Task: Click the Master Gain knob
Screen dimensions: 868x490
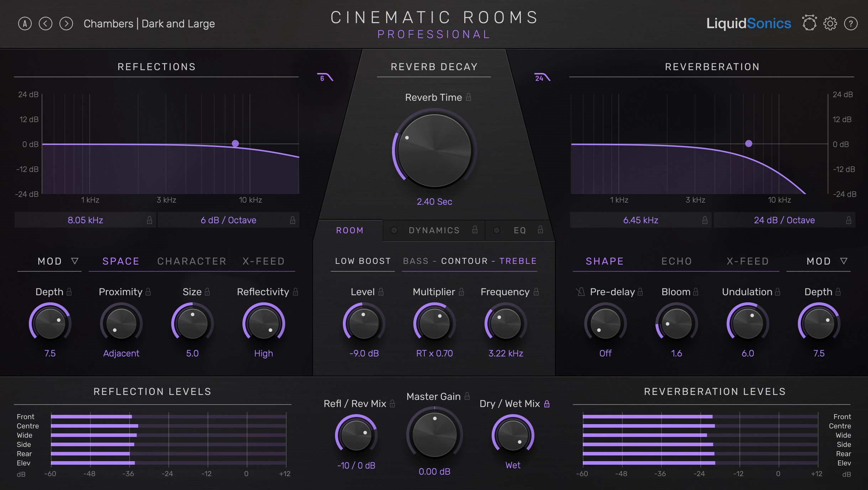Action: [x=434, y=434]
